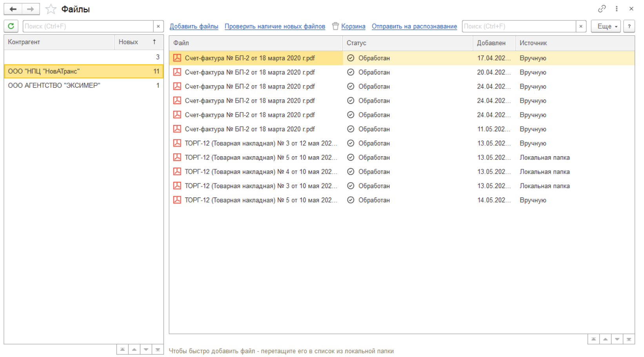Move up one row in contractor list
This screenshot has height=357, width=644.
[134, 349]
